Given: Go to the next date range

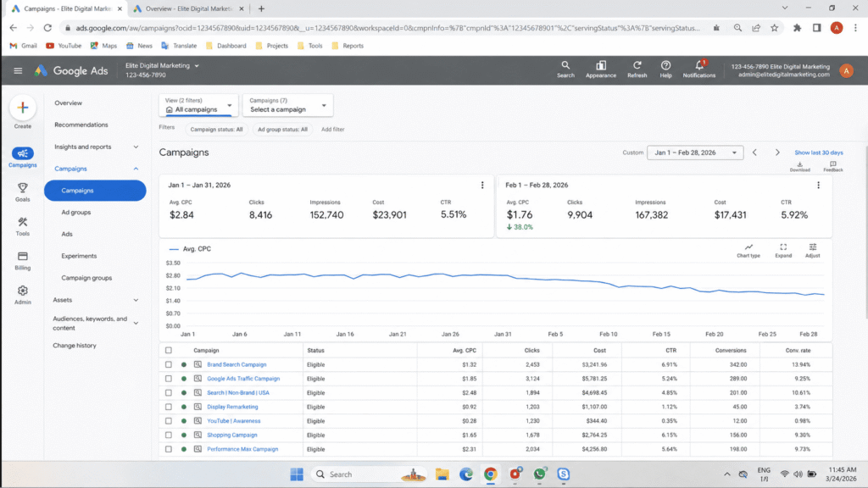Looking at the screenshot, I should point(777,152).
